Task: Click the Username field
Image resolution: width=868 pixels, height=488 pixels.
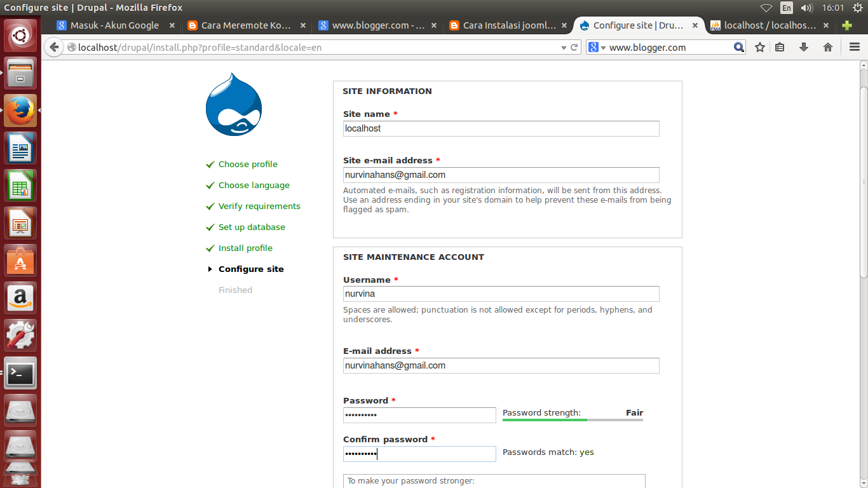Action: click(501, 294)
